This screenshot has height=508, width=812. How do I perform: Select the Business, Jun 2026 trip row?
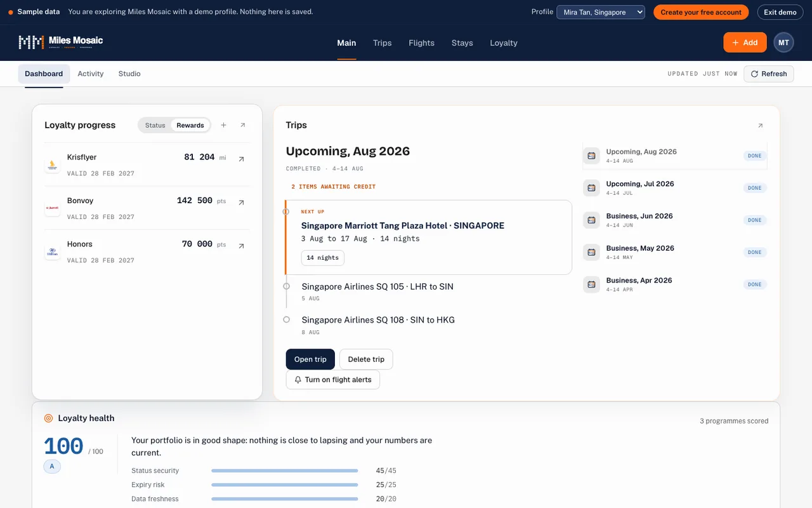(x=675, y=220)
